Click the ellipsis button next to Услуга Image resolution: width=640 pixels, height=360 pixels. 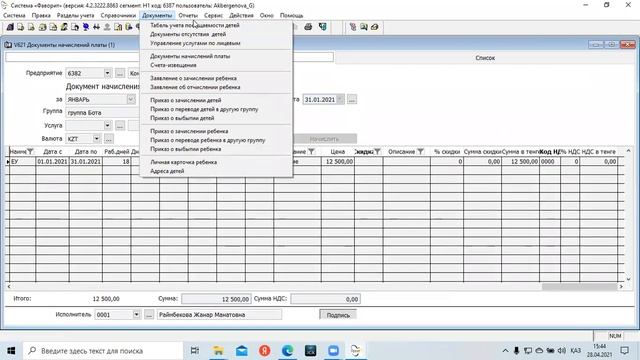point(120,125)
